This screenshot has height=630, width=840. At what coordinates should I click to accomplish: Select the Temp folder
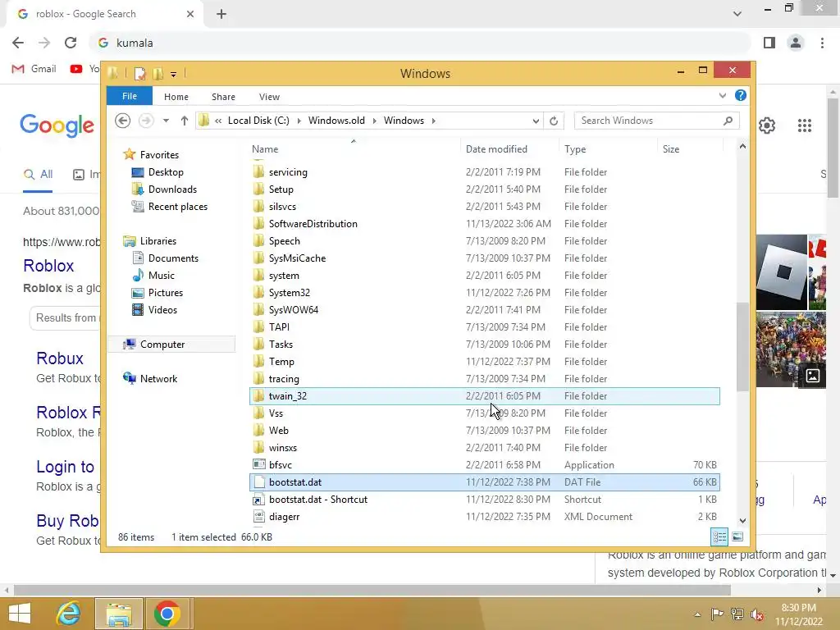point(484,362)
